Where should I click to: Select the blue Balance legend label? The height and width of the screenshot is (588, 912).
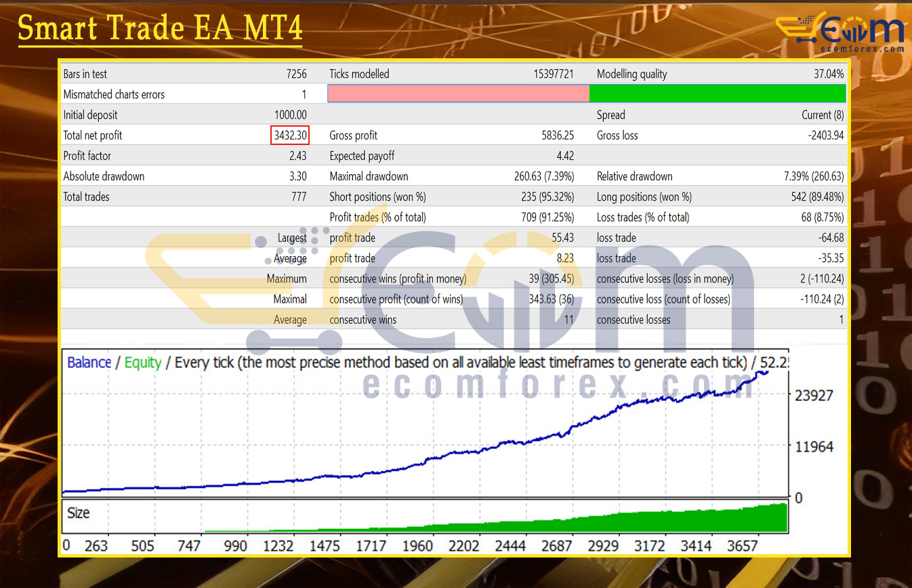(x=89, y=362)
